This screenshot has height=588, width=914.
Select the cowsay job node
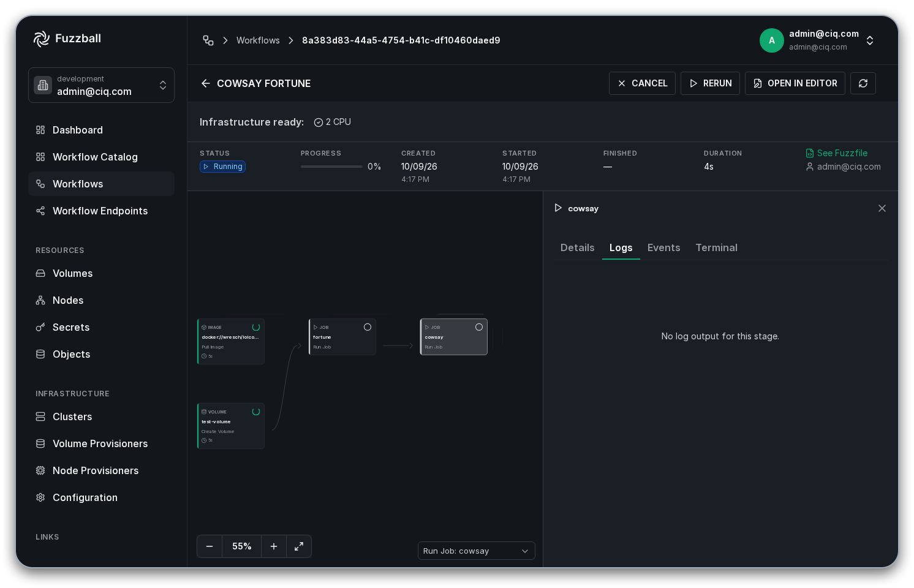[454, 336]
